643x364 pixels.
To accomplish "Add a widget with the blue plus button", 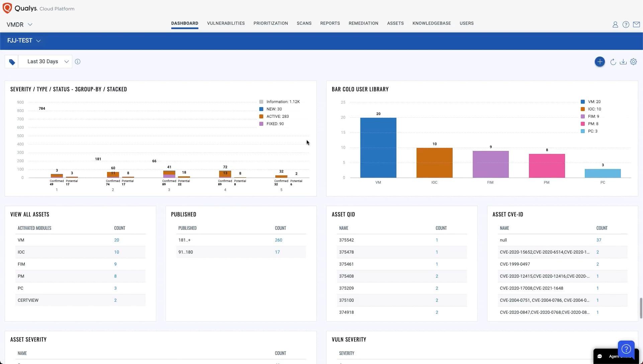I will point(600,62).
